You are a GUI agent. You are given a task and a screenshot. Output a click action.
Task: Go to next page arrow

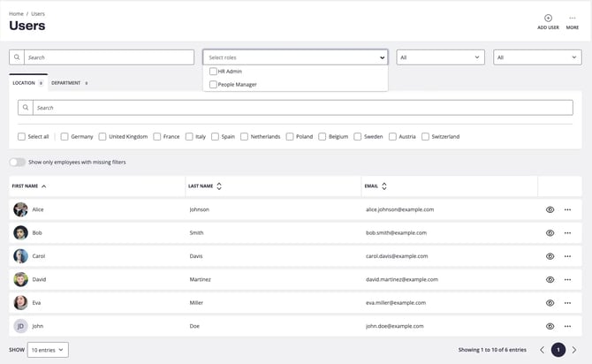pos(573,350)
